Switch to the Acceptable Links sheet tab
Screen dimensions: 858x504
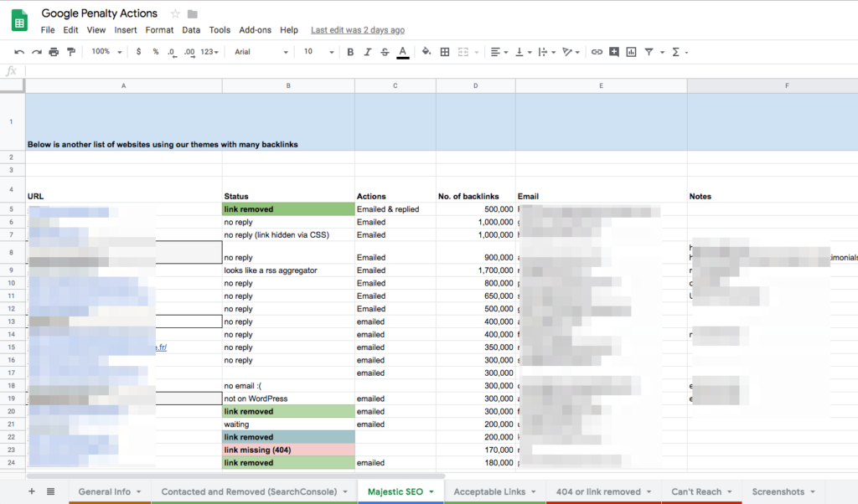click(x=489, y=492)
